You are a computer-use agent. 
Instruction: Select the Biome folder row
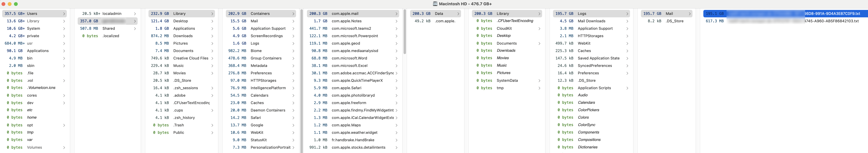tap(261, 51)
